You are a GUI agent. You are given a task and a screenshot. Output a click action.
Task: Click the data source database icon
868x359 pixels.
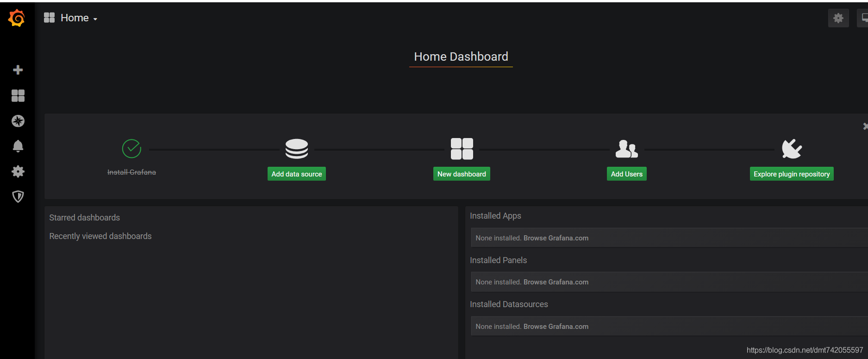[297, 149]
